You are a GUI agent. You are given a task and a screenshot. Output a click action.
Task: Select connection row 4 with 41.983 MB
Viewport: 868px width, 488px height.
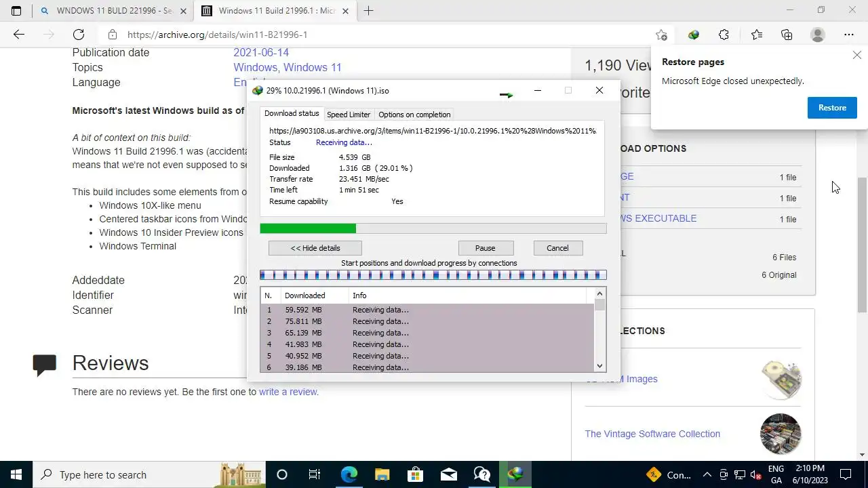tap(427, 344)
